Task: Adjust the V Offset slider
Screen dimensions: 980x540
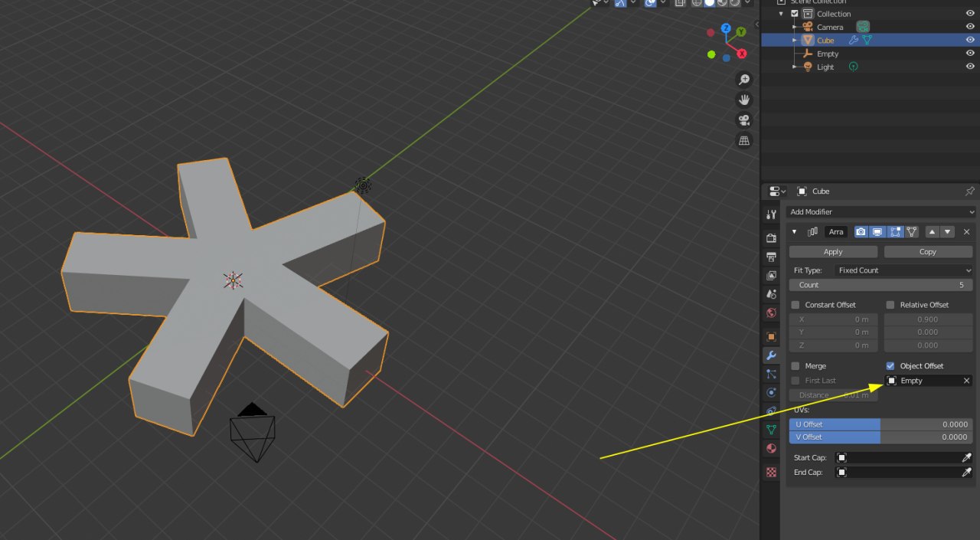Action: coord(881,437)
